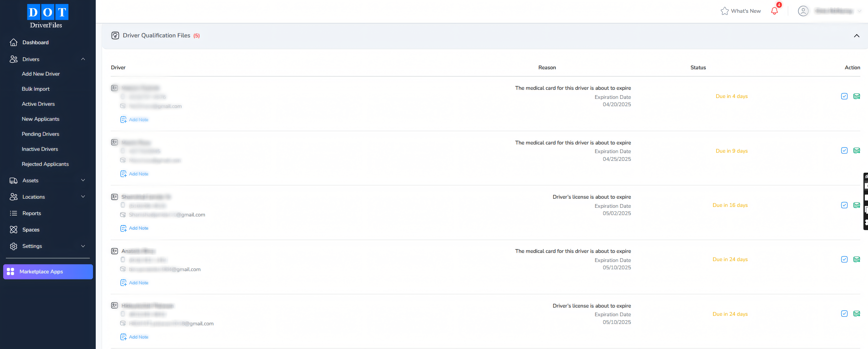Send email for driver due in 9 days
The height and width of the screenshot is (349, 868).
pos(856,151)
